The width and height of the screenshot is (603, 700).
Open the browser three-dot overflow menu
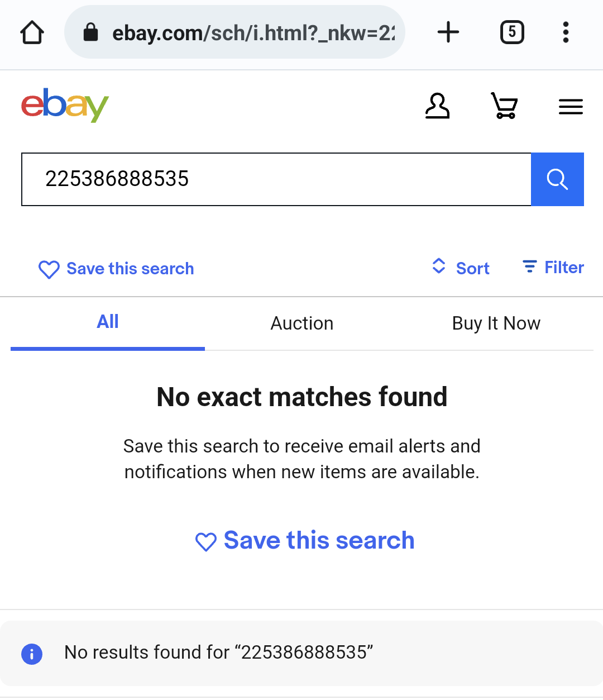coord(566,32)
